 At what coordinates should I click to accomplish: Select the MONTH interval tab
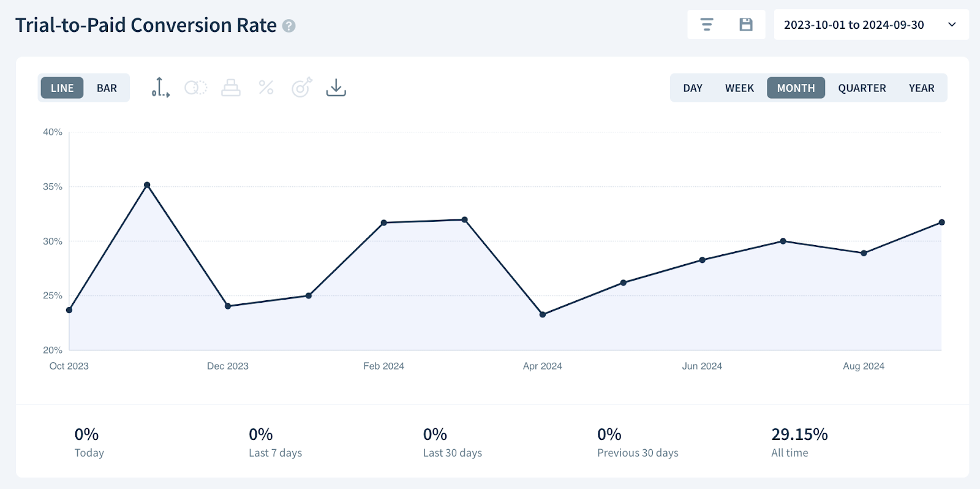pyautogui.click(x=796, y=88)
